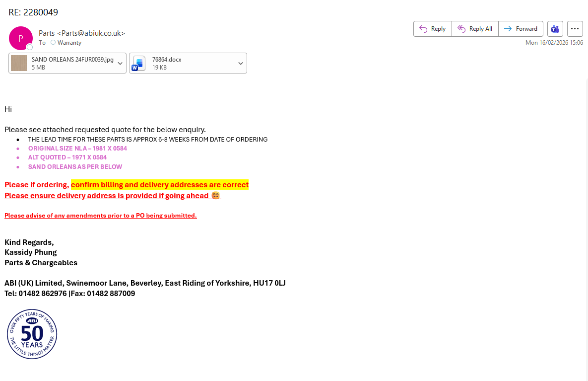Open the Teams share icon
Image resolution: width=588 pixels, height=381 pixels.
555,29
